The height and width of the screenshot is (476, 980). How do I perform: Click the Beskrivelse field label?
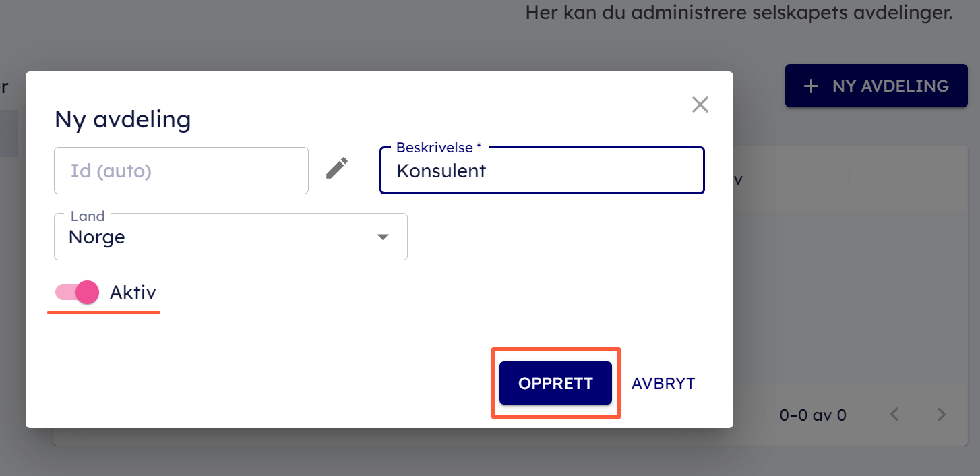pyautogui.click(x=438, y=147)
